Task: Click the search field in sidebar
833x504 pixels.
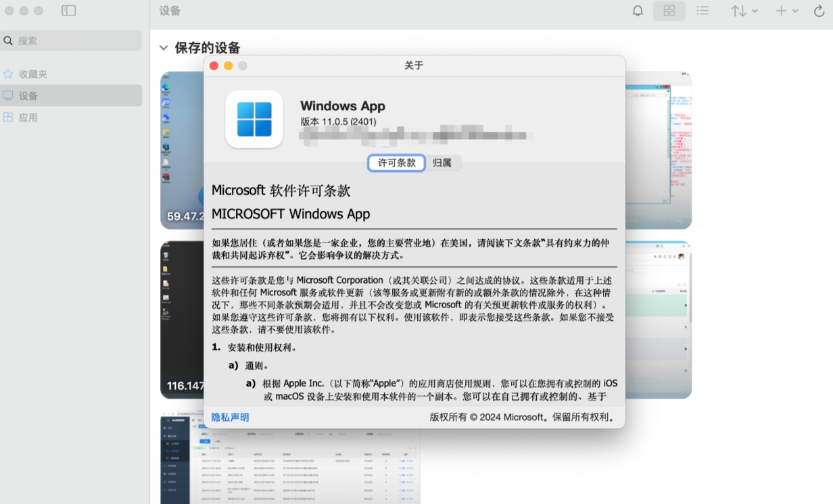Action: tap(71, 41)
